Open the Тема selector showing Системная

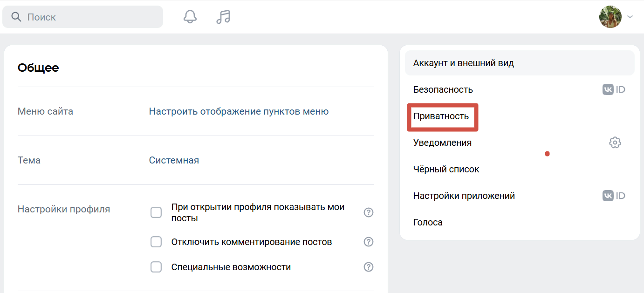tap(174, 160)
